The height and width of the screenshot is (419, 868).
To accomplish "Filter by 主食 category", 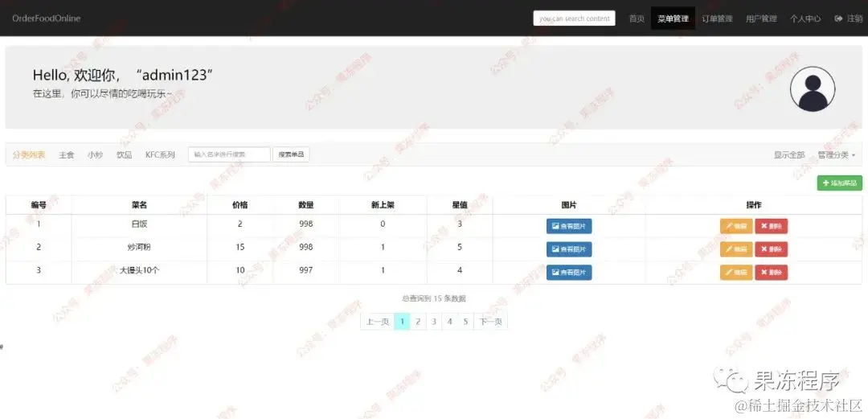I will coord(67,154).
